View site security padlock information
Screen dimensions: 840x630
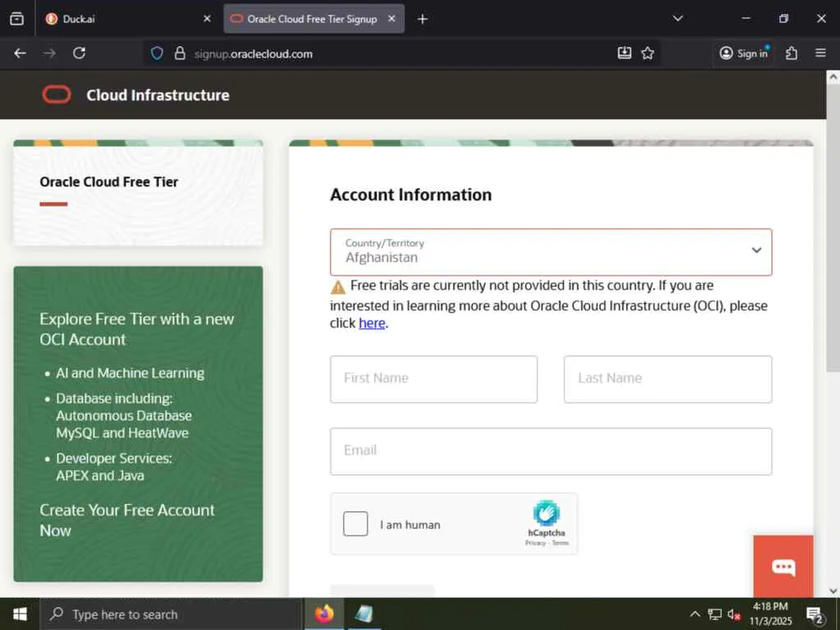point(180,53)
